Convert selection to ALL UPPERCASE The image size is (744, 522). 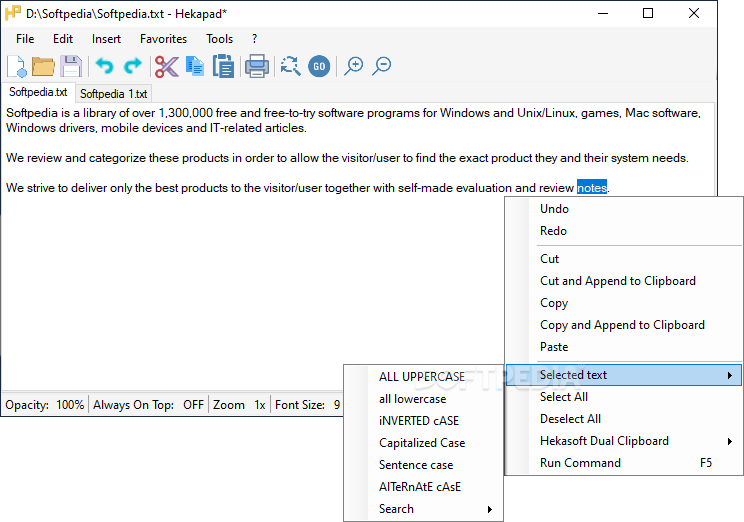423,377
